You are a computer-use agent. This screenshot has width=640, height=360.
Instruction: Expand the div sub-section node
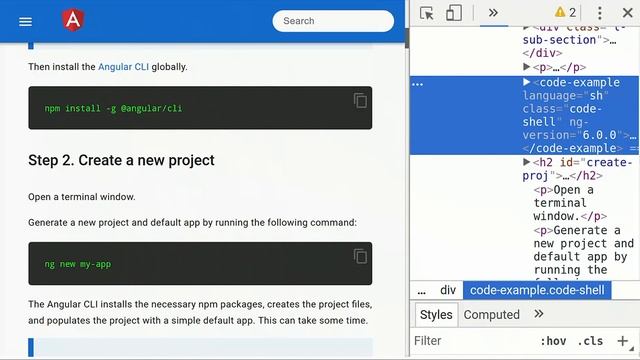(x=527, y=28)
